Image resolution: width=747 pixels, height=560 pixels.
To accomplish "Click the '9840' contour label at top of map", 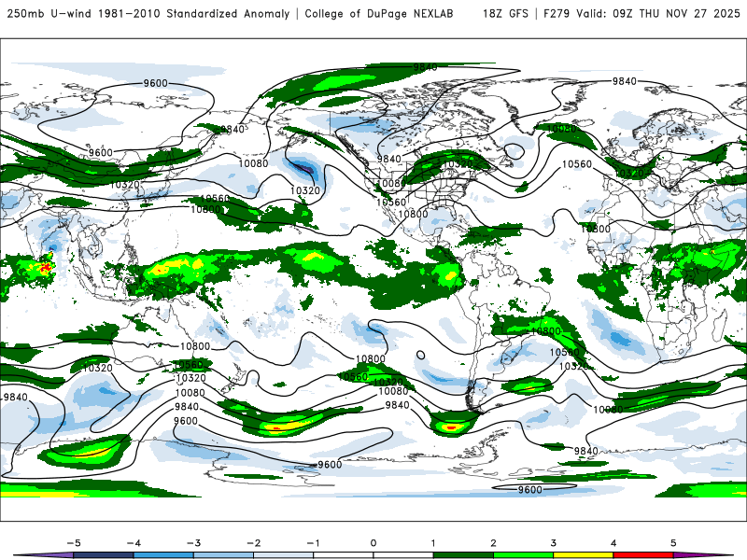I will [x=425, y=67].
